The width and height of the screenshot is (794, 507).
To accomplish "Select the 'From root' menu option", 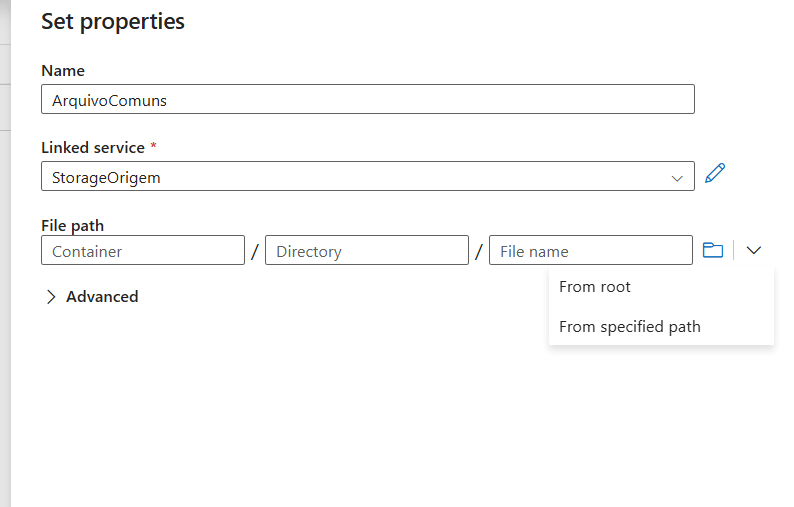I will (595, 287).
